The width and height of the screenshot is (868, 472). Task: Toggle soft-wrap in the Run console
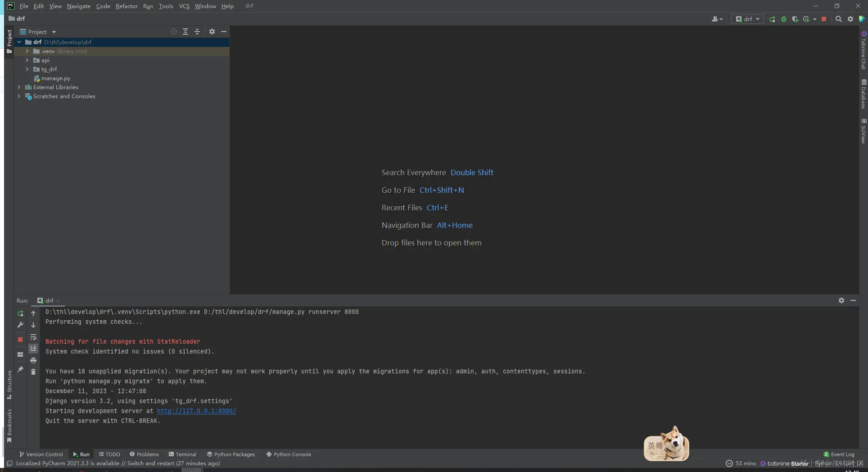[33, 337]
